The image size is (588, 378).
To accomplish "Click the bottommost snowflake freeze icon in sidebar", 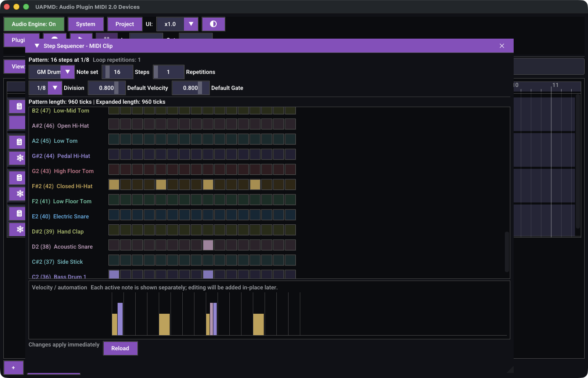I will (x=19, y=229).
